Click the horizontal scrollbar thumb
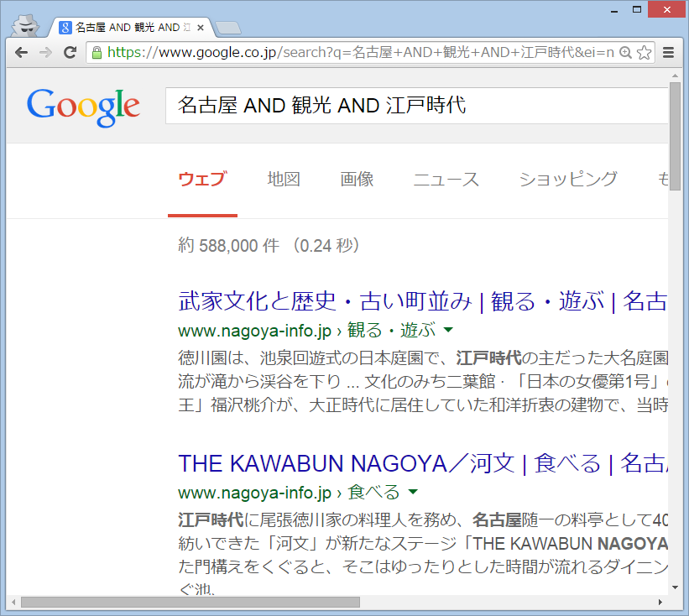 coord(191,602)
